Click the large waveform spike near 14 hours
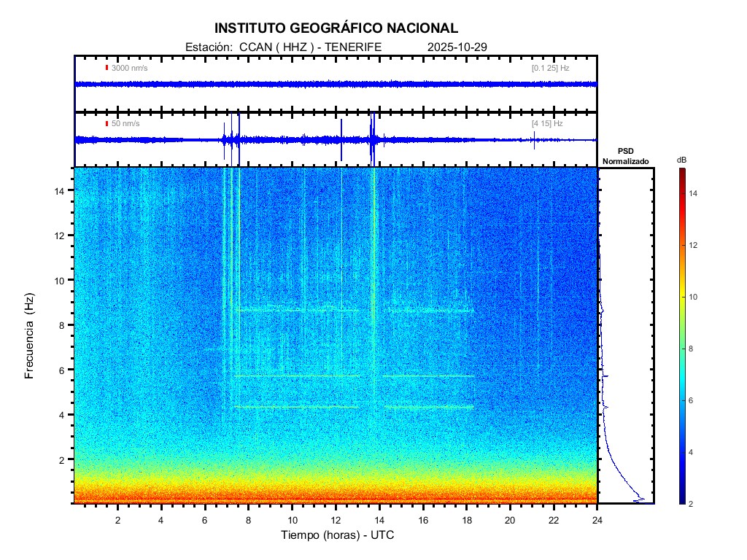 point(372,135)
